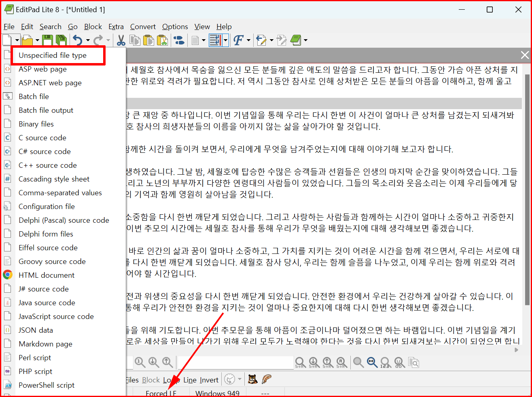The width and height of the screenshot is (532, 397).
Task: Click Forced LF status bar entry
Action: click(x=161, y=393)
